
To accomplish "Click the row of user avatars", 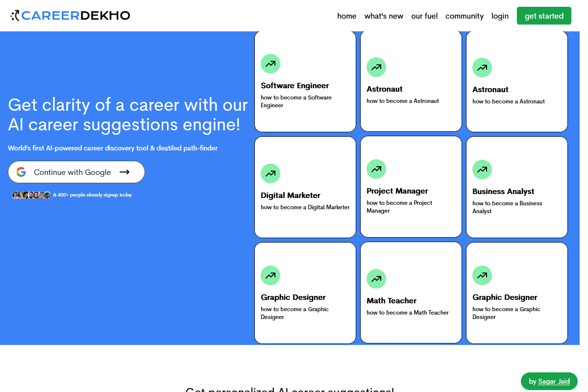I will [x=31, y=195].
